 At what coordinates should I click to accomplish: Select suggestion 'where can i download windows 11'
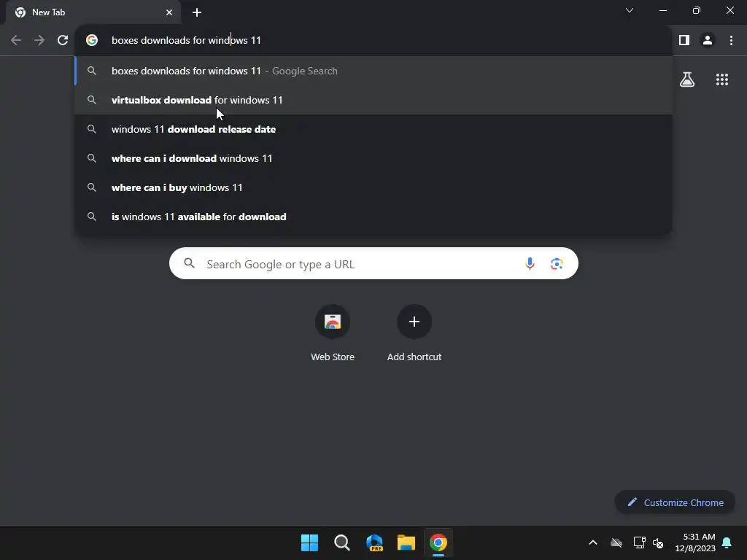pos(373,158)
